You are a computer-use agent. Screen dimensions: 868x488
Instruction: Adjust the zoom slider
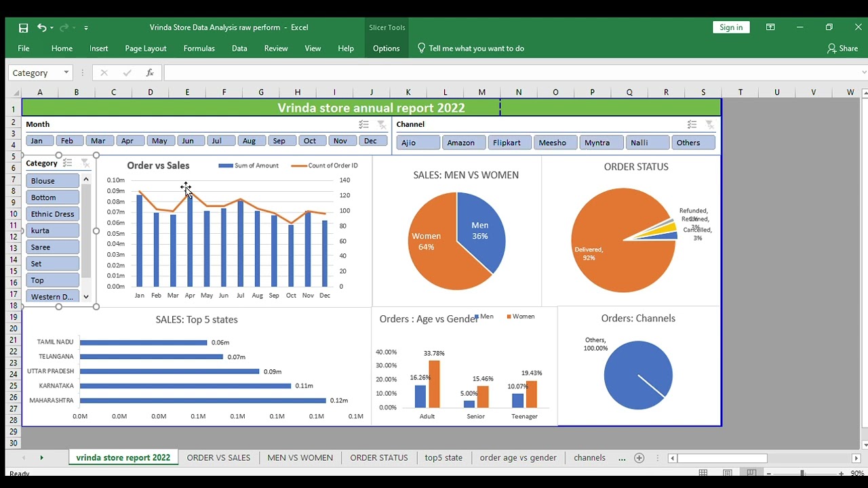coord(802,473)
